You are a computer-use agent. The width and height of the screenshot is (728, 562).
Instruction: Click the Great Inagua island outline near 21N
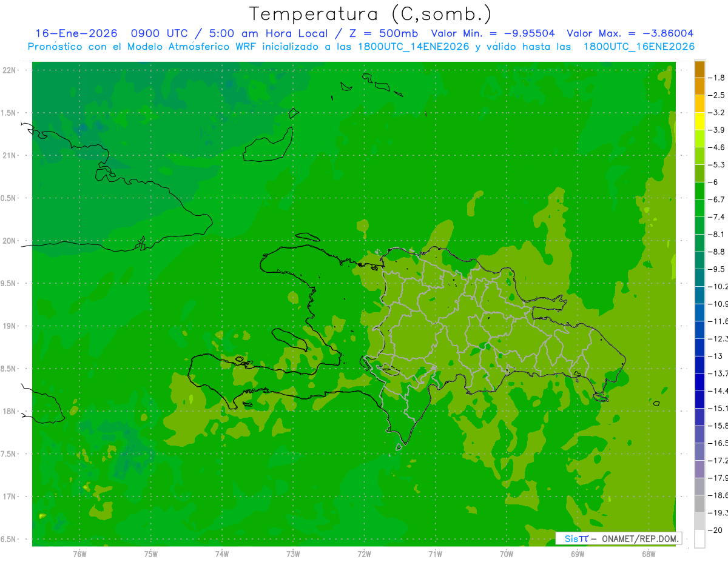(x=269, y=146)
